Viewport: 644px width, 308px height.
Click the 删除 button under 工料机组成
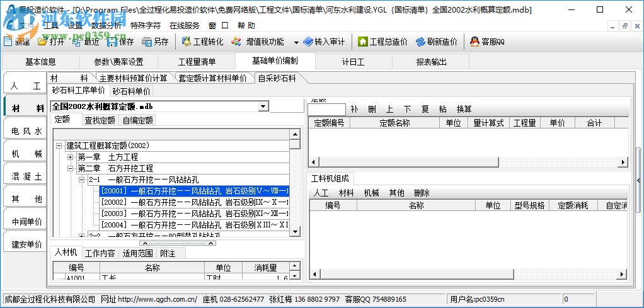coord(422,193)
